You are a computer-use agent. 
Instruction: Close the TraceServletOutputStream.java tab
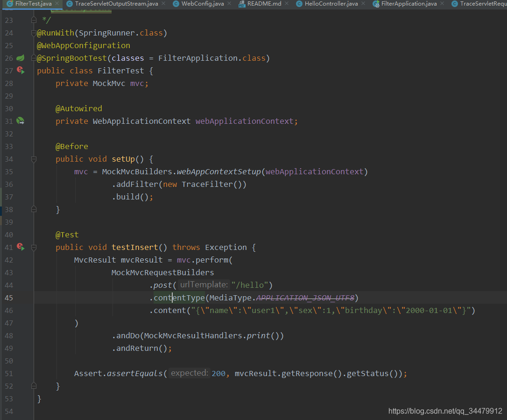(x=163, y=3)
